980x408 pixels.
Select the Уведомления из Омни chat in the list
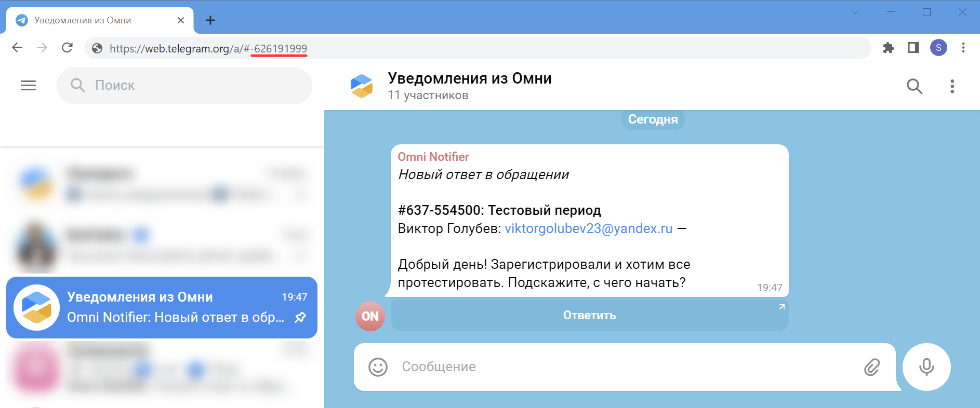tap(162, 307)
